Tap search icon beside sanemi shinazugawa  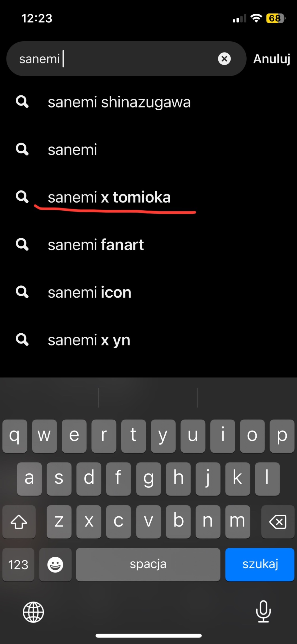[22, 102]
